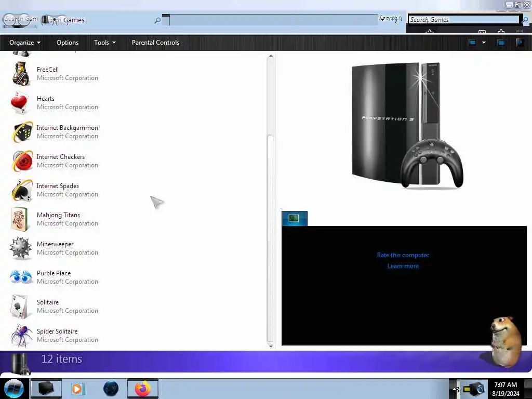The height and width of the screenshot is (399, 532).
Task: Click the Purble Place name label
Action: pyautogui.click(x=54, y=273)
